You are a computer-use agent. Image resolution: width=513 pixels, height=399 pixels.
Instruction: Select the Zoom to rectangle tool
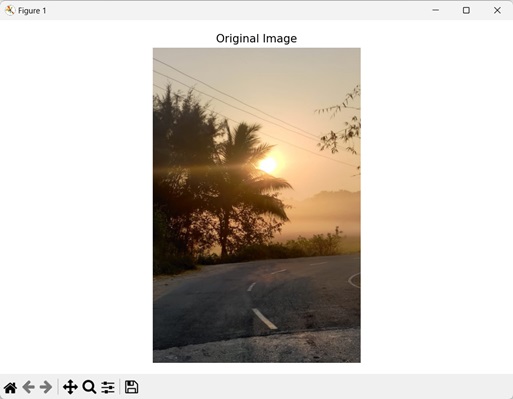coord(89,387)
